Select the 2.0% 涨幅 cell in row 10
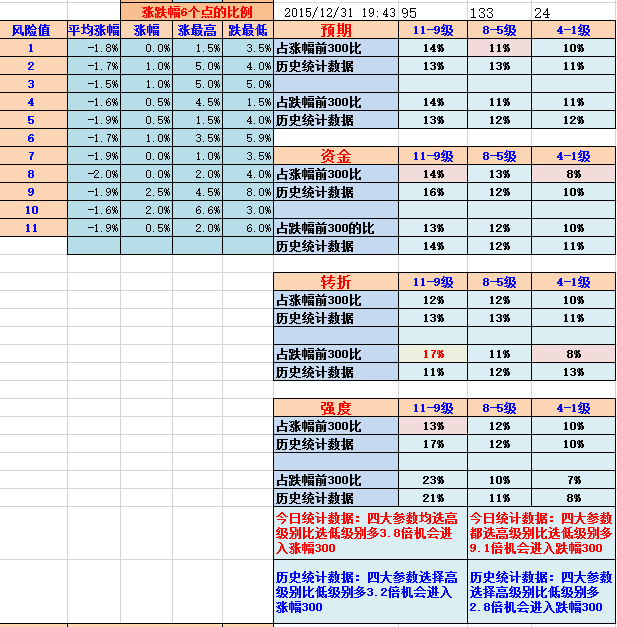Image resolution: width=617 pixels, height=627 pixels. 146,210
